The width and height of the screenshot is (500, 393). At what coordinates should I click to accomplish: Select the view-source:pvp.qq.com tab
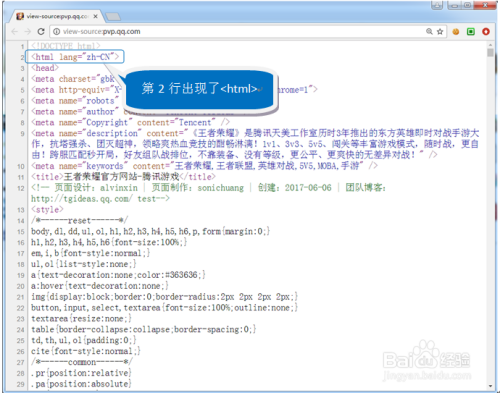coord(57,16)
